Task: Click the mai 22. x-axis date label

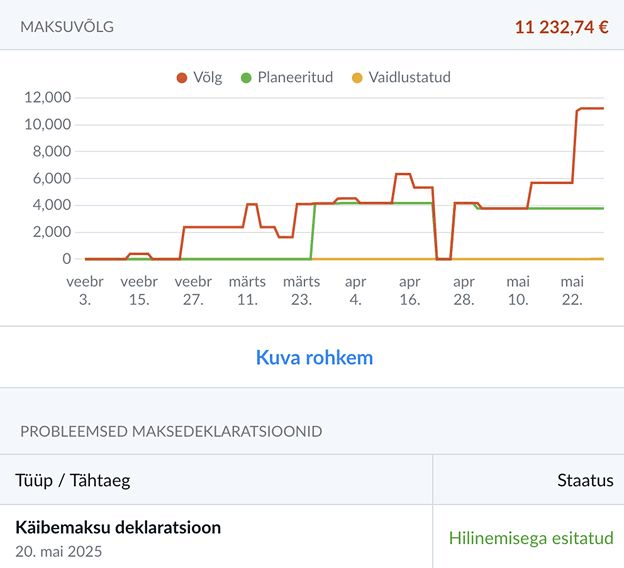Action: coord(572,290)
